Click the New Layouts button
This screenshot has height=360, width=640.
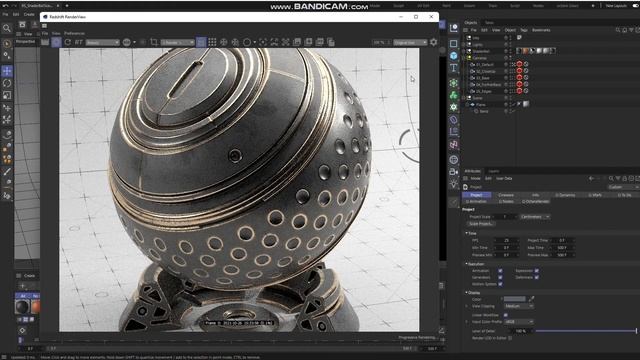(616, 6)
